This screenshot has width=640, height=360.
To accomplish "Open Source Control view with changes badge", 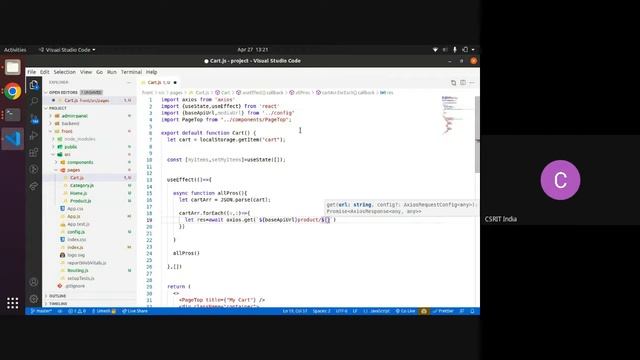I will 34,119.
